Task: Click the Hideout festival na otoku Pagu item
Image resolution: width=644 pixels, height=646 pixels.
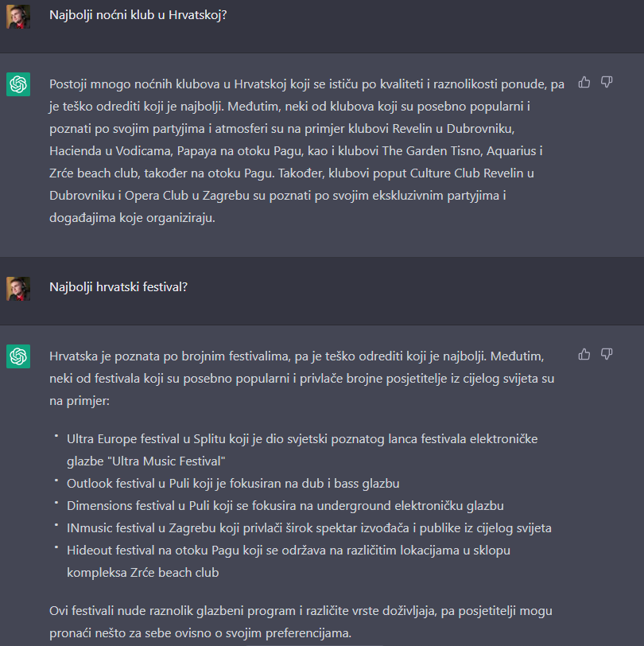Action: tap(289, 561)
